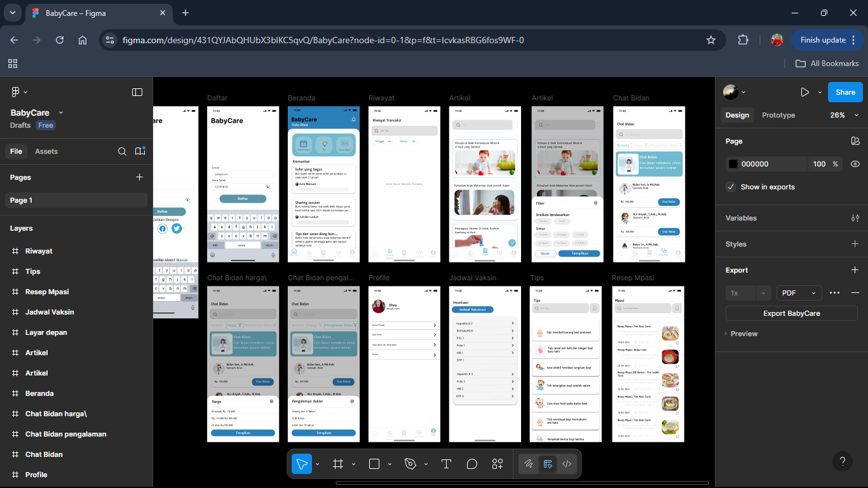Click the blue Share button

click(845, 92)
